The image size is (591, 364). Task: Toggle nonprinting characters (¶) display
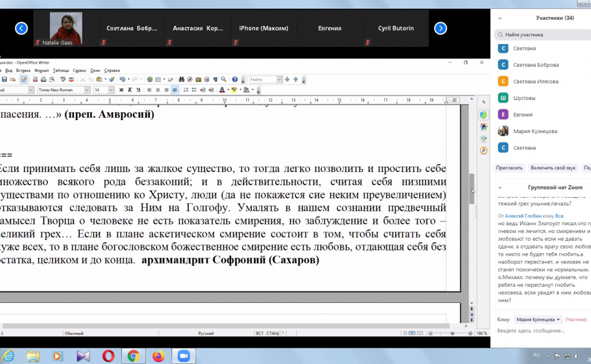pos(215,80)
